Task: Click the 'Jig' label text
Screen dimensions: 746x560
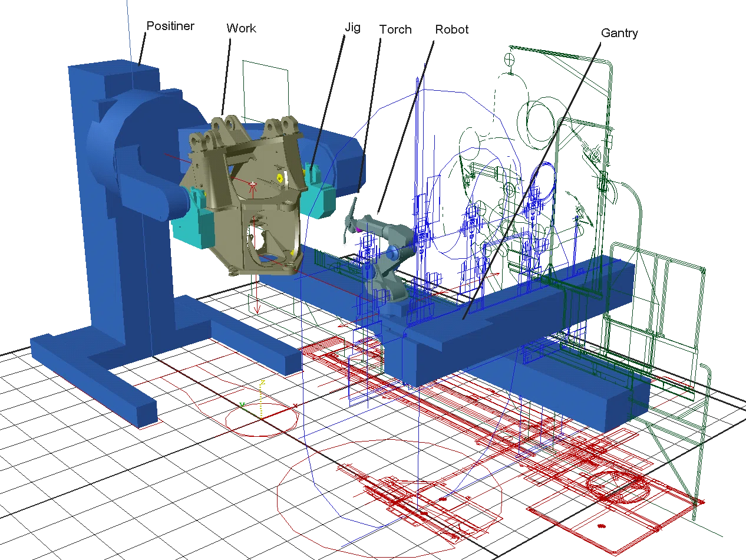Action: pos(352,28)
